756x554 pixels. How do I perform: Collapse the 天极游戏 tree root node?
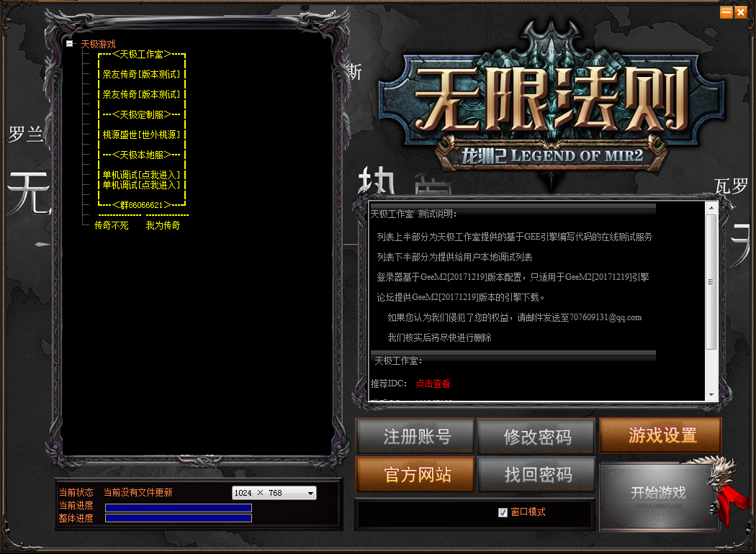point(69,44)
